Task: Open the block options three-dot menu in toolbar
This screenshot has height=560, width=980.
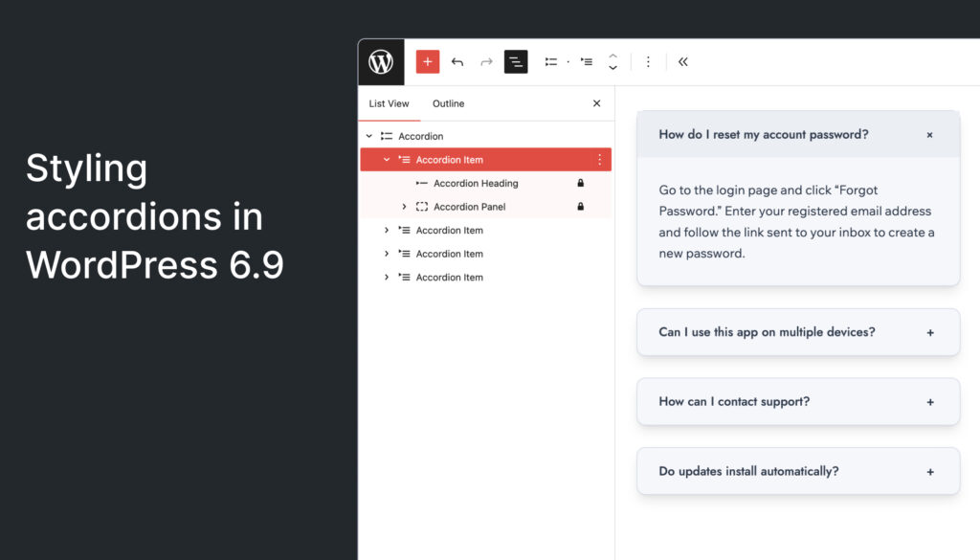Action: (x=648, y=62)
